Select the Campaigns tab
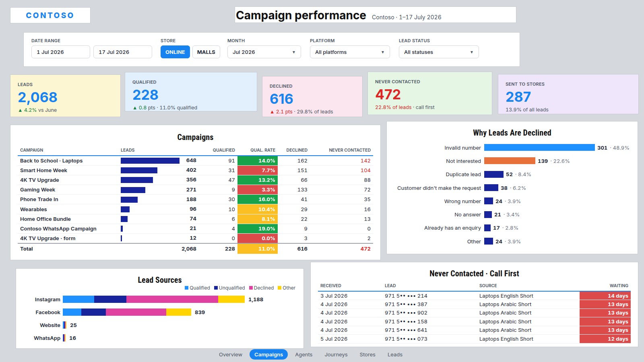The image size is (644, 362). pos(268,354)
